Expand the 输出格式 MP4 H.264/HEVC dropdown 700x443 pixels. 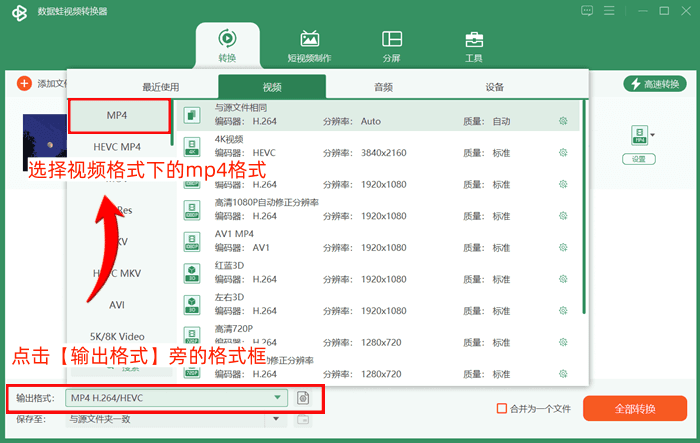[176, 397]
